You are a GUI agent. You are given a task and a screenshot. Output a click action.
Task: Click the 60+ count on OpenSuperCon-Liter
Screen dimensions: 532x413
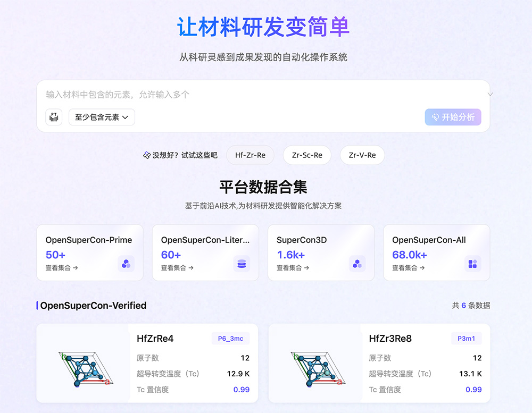171,255
